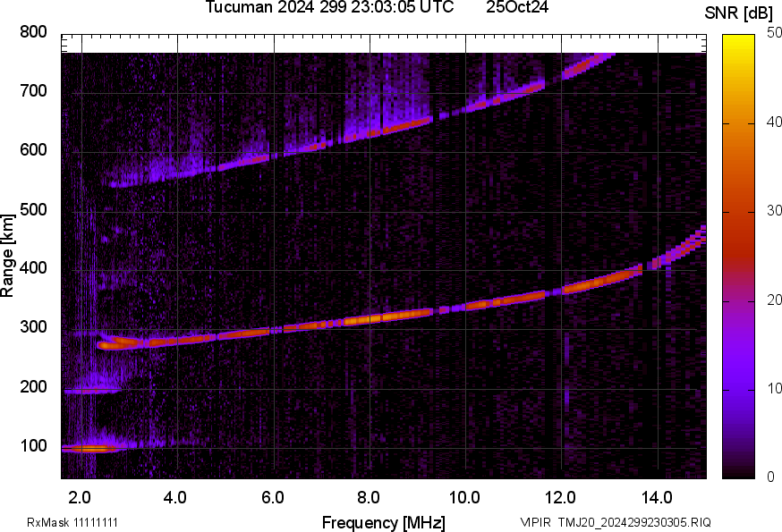Click the frequency tick label '6.0'

272,498
